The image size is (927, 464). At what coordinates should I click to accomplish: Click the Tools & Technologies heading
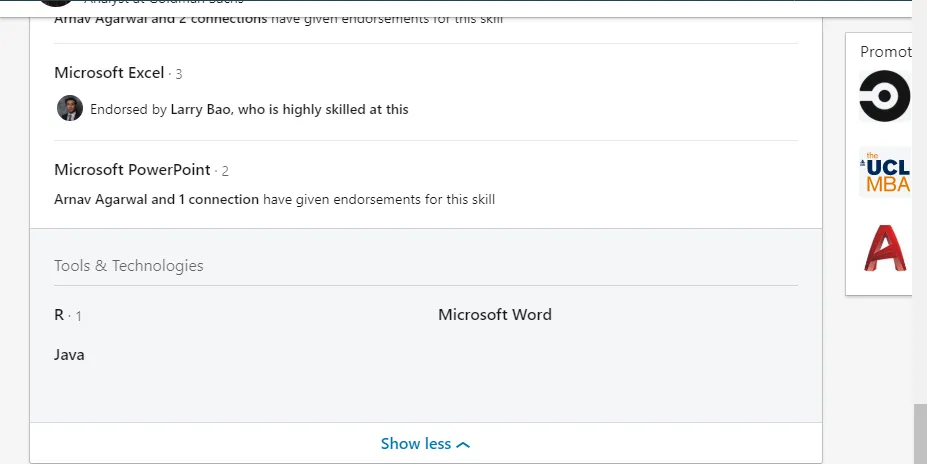pyautogui.click(x=129, y=266)
